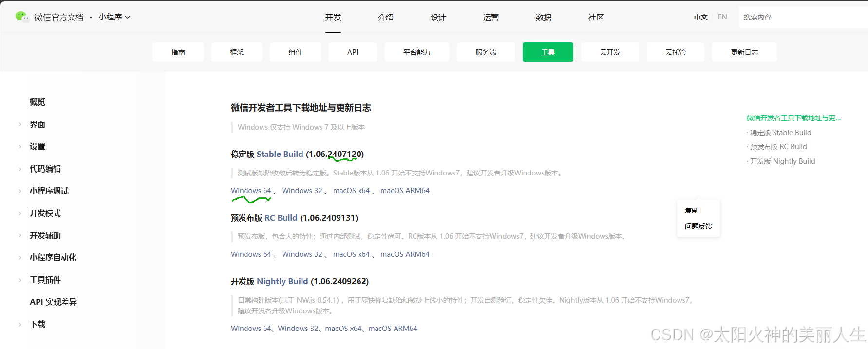Download RC Build macOS ARM64

[405, 254]
